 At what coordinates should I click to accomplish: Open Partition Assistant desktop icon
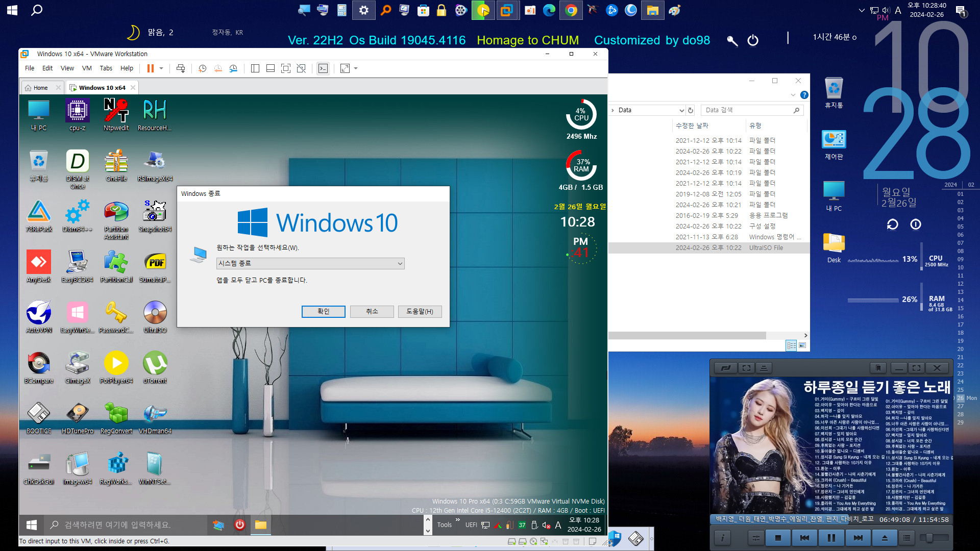[116, 219]
